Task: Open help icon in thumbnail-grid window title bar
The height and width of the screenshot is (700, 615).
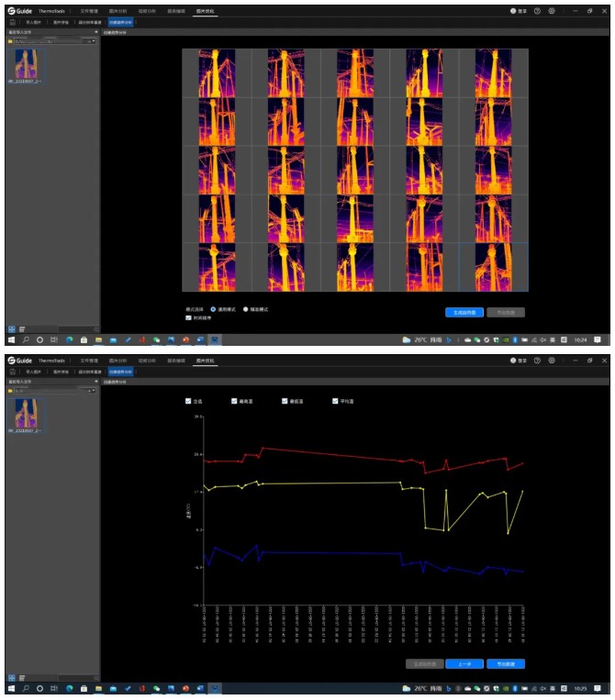Action: (537, 11)
